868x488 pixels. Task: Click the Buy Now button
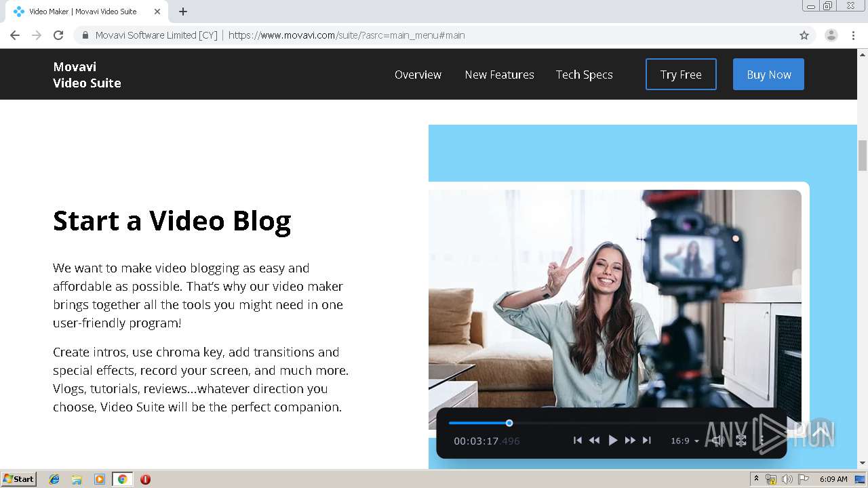(x=768, y=75)
